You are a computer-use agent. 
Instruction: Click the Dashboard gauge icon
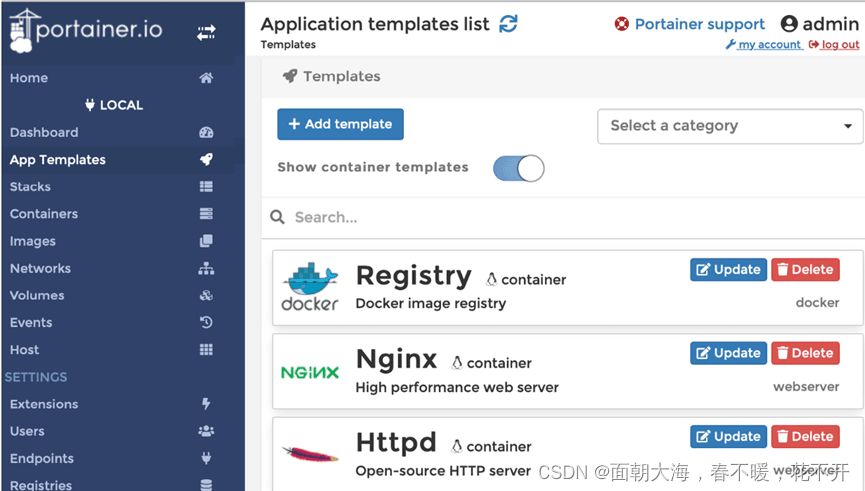click(206, 132)
